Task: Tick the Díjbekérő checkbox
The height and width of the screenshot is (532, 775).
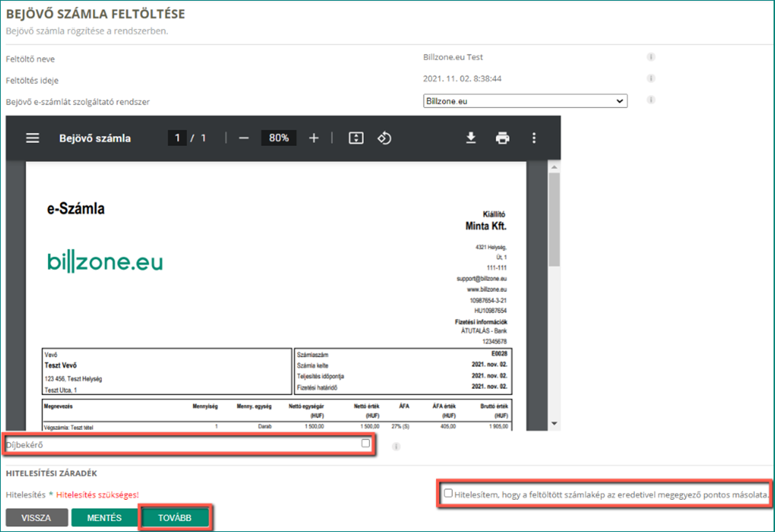Action: tap(365, 443)
